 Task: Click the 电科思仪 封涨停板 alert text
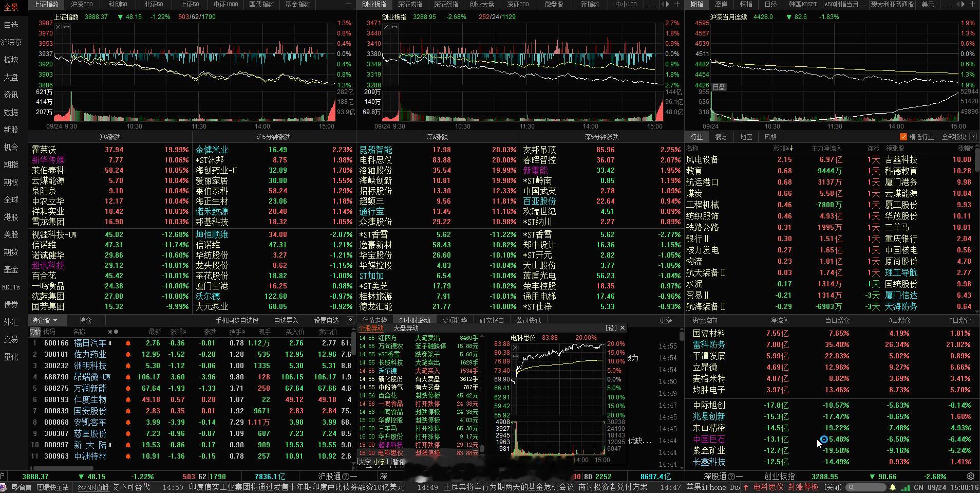click(x=786, y=487)
